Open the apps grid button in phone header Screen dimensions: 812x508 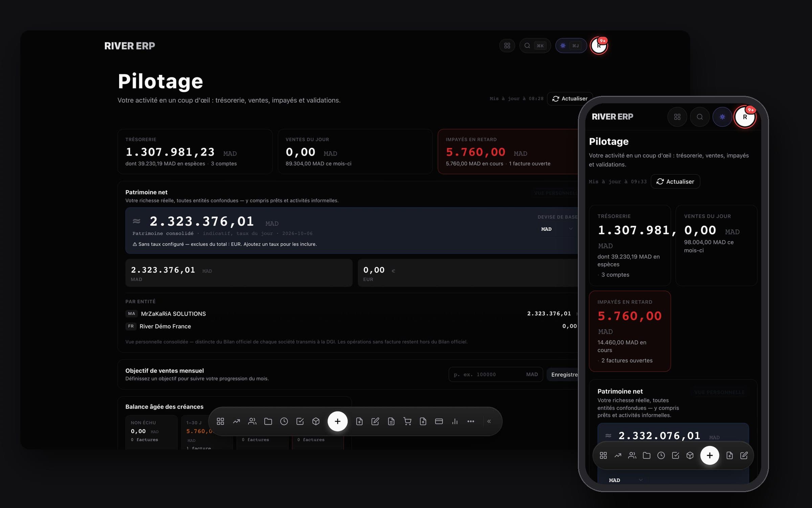point(677,117)
